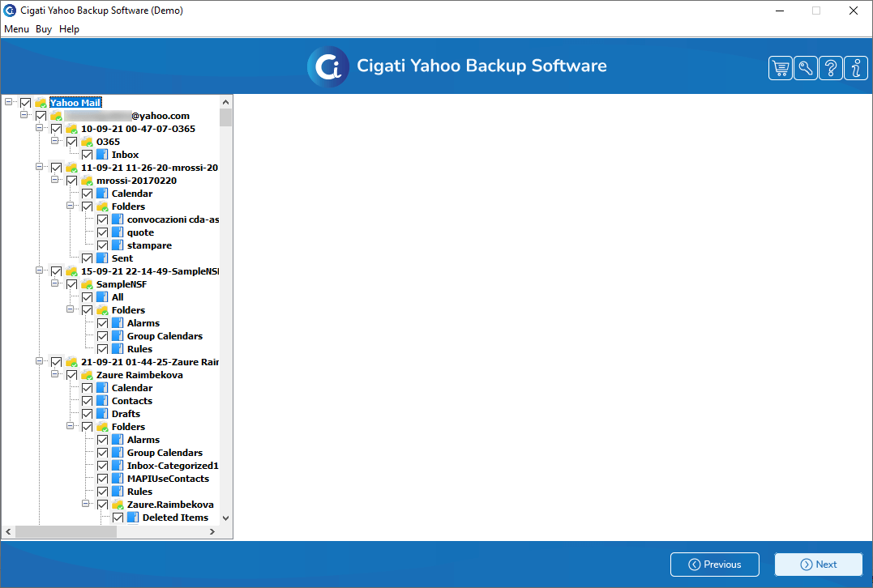
Task: Collapse the 10-09-21 00-47-07-O365 node
Action: tap(39, 128)
